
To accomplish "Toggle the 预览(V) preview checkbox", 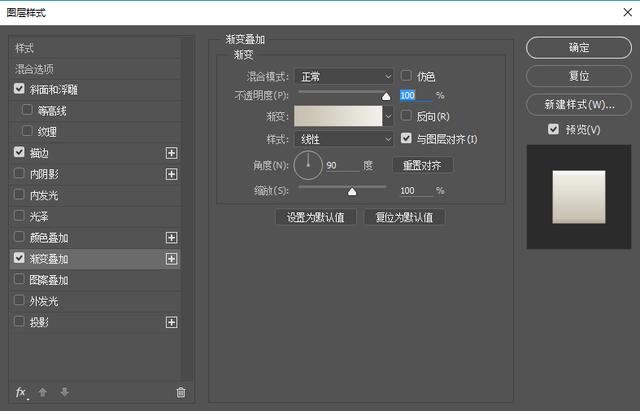I will coord(553,129).
